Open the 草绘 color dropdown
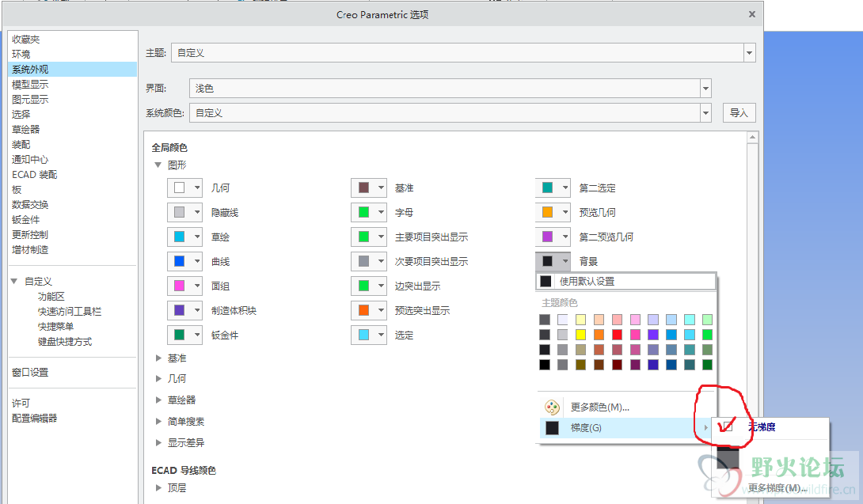The width and height of the screenshot is (863, 504). pos(197,237)
